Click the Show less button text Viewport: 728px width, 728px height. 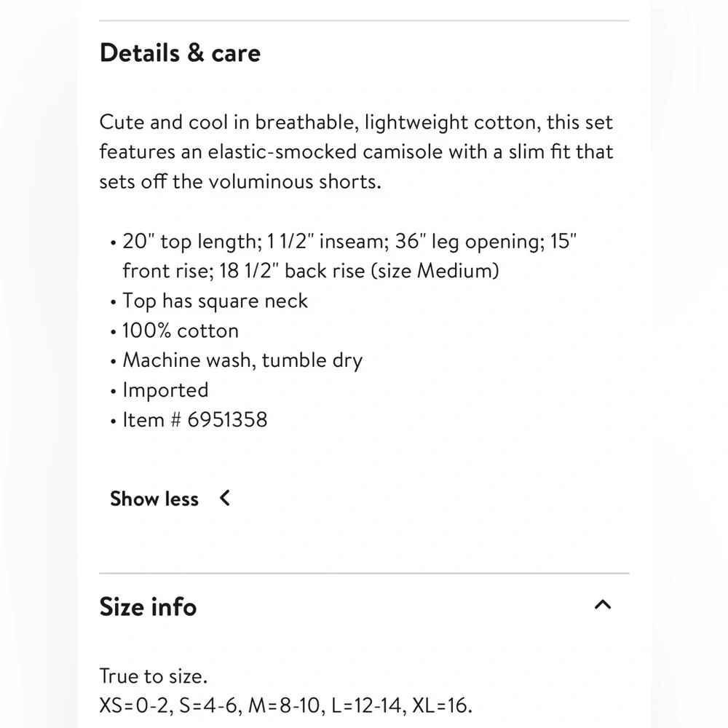[154, 499]
